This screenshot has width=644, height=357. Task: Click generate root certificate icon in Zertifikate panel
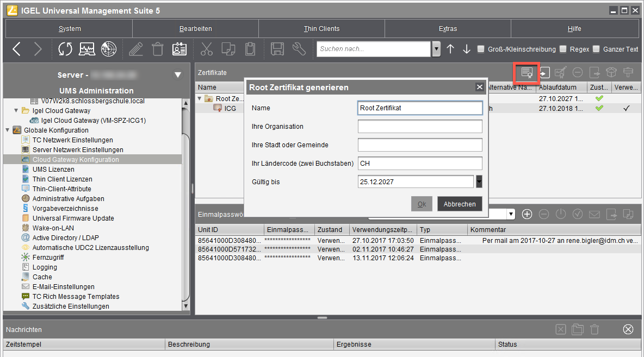[x=527, y=73]
